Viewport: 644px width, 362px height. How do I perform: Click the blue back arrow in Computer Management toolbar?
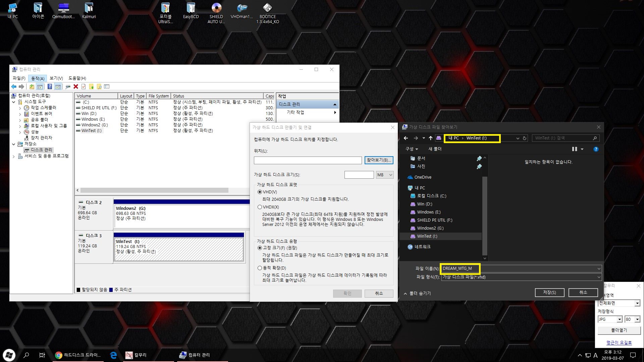pos(14,87)
